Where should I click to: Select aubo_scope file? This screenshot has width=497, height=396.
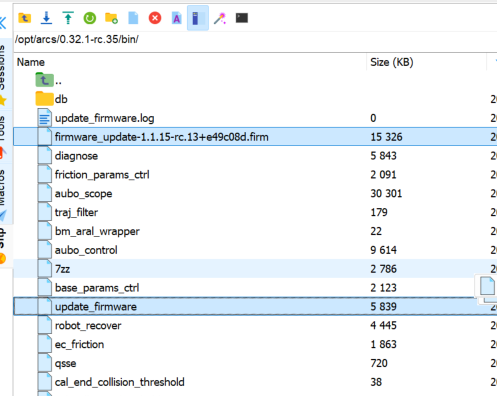coord(255,193)
